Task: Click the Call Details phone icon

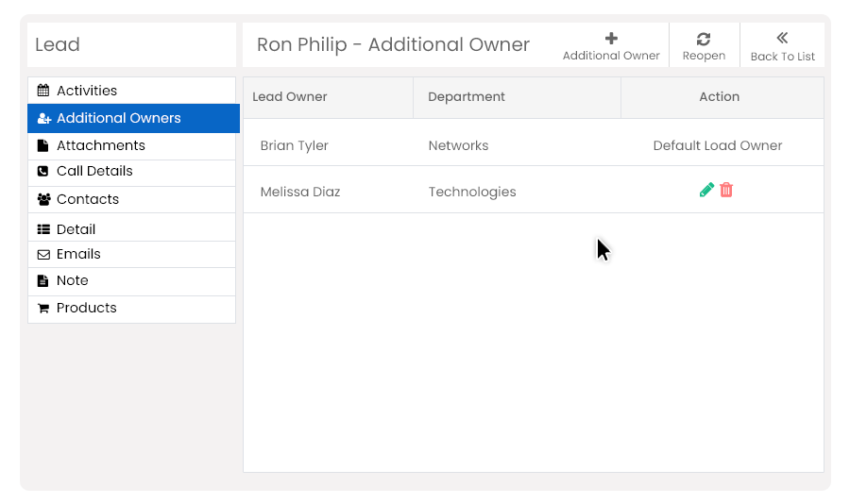Action: tap(42, 171)
